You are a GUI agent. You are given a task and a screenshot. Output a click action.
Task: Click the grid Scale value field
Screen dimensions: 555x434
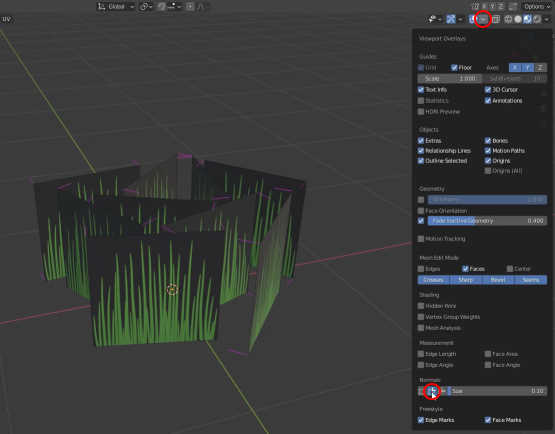coord(450,79)
